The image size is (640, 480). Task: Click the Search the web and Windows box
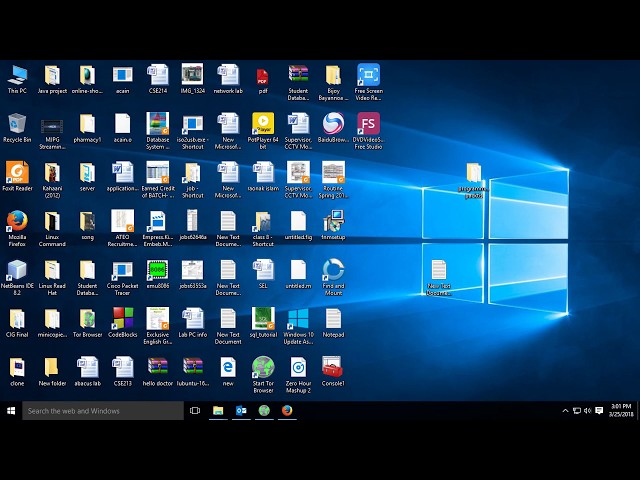(102, 410)
